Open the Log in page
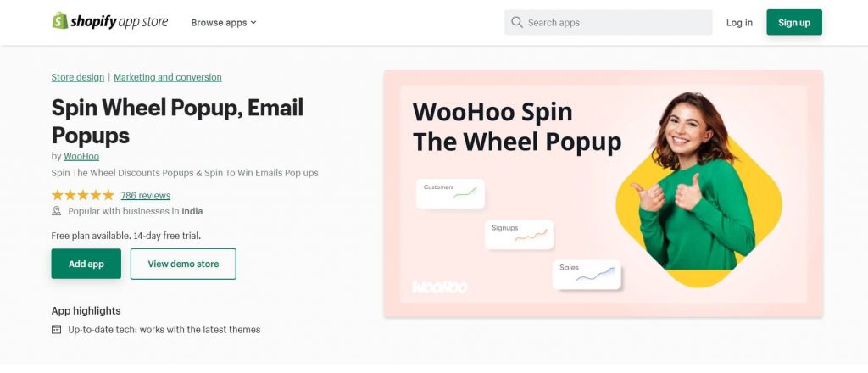This screenshot has height=373, width=868. pyautogui.click(x=739, y=23)
